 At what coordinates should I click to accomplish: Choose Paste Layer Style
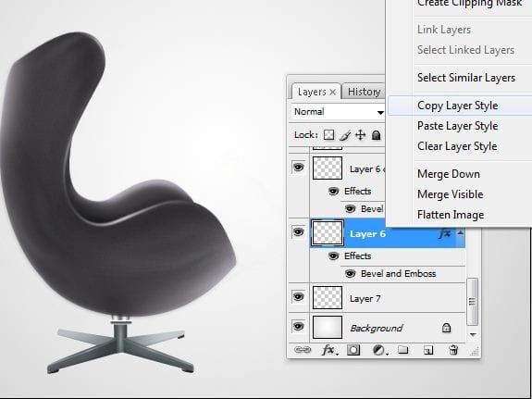pos(458,126)
